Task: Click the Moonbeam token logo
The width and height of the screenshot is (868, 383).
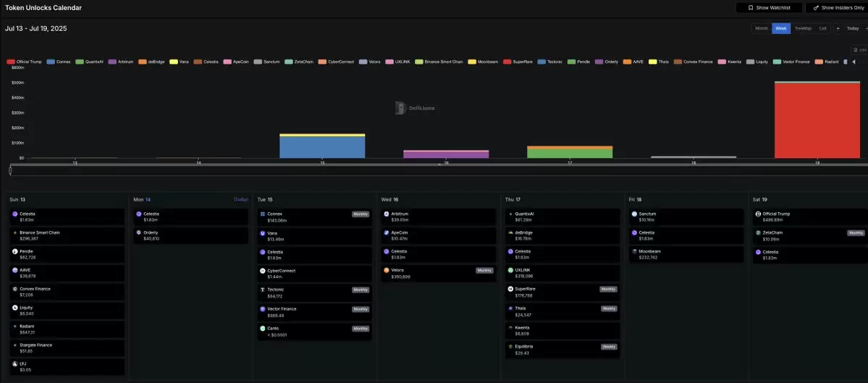Action: click(x=634, y=251)
